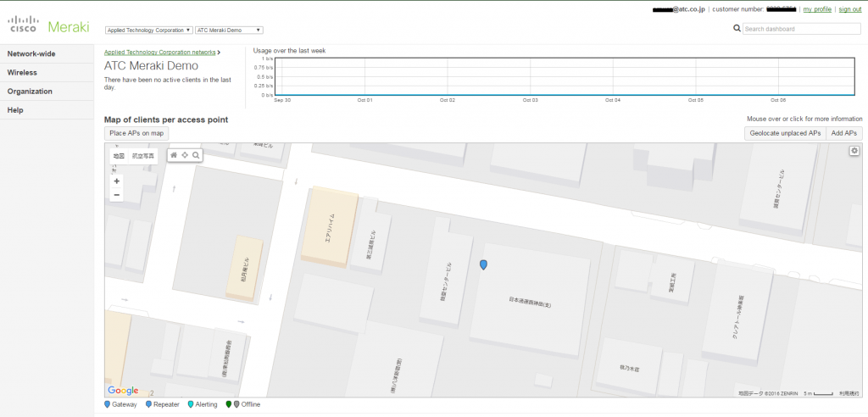
Task: Click the Google logo on the map
Action: click(x=123, y=391)
